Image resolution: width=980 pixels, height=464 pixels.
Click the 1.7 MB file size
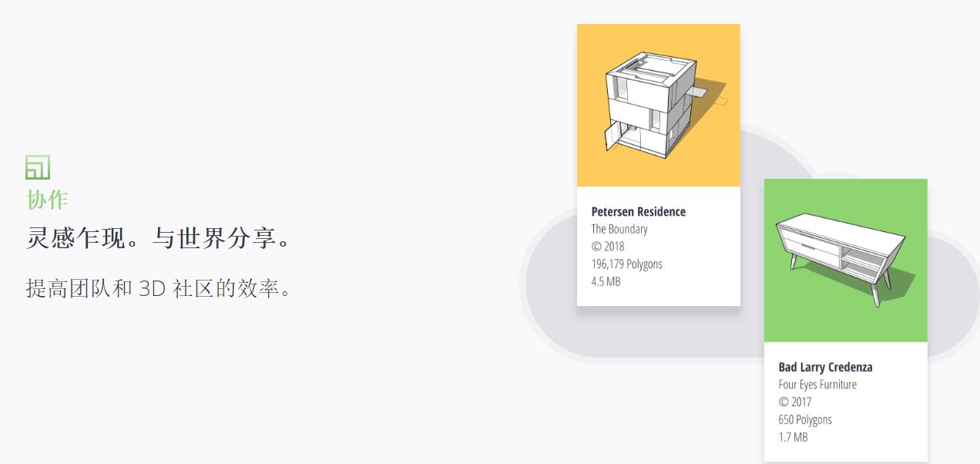[793, 438]
